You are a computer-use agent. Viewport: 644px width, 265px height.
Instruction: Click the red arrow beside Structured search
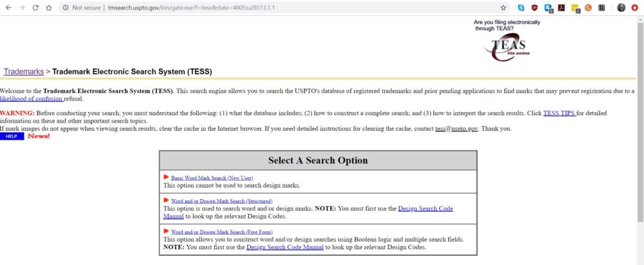(166, 200)
